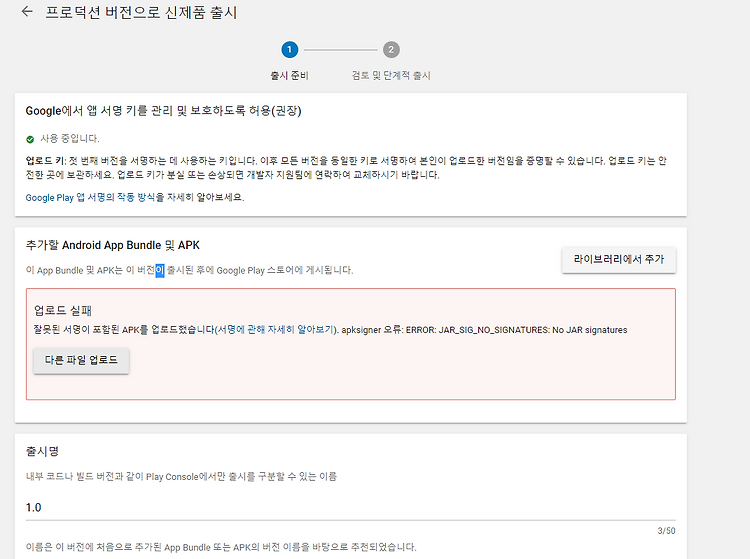The image size is (750, 559).
Task: Click '다른 파일 업로드' button
Action: tap(81, 360)
